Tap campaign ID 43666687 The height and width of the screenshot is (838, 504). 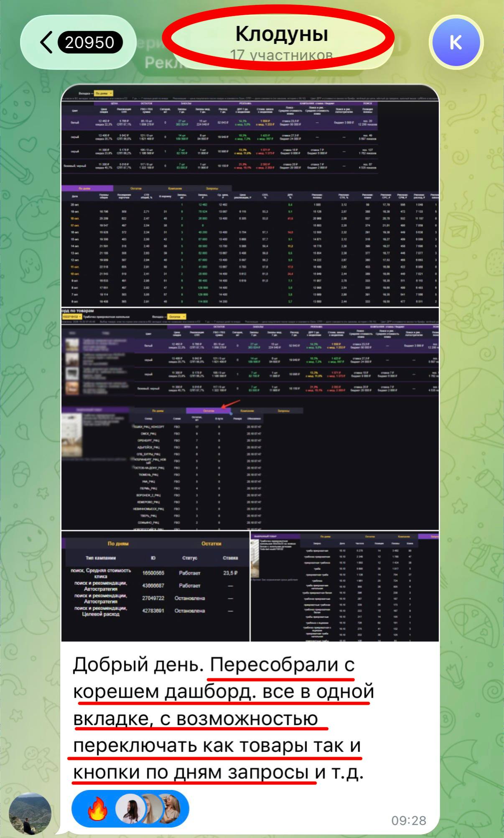(x=153, y=586)
